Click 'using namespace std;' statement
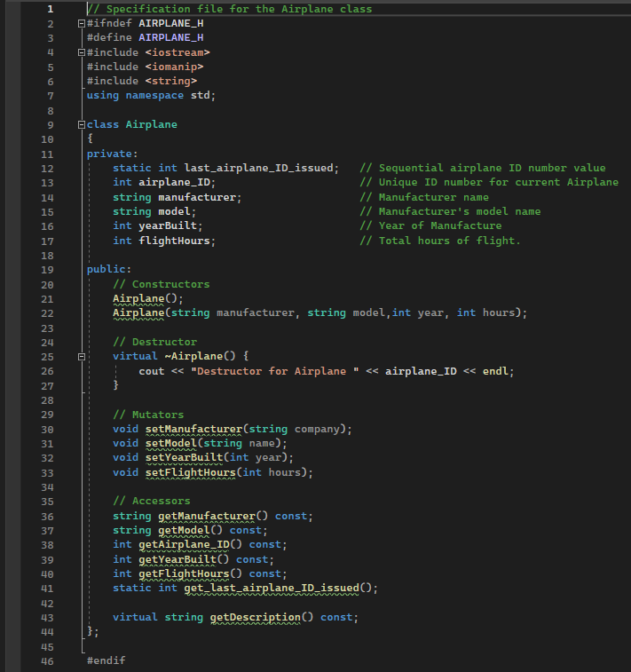This screenshot has width=631, height=672. click(x=151, y=95)
